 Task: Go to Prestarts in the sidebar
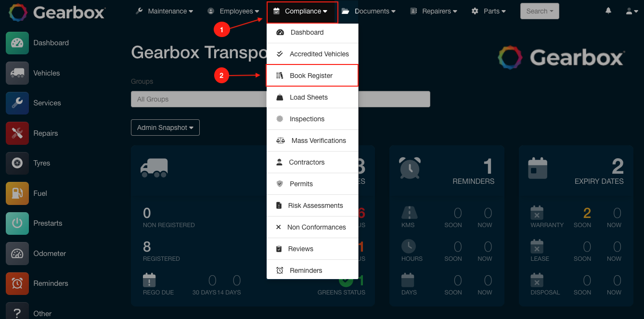(x=48, y=223)
